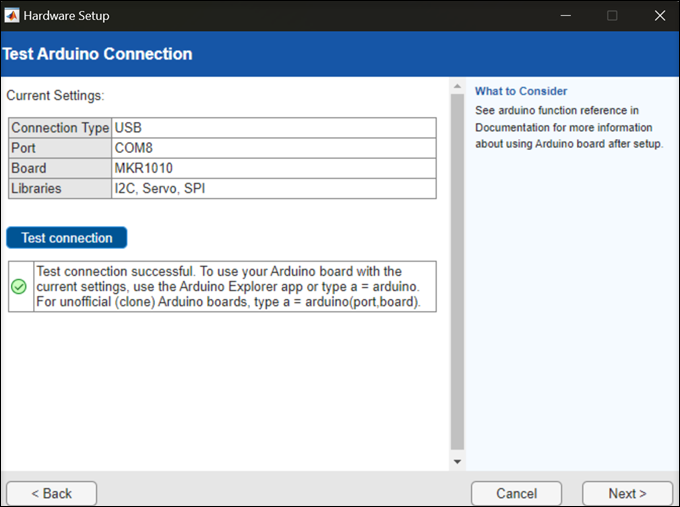Minimize the Hardware Setup window
The image size is (680, 507).
565,16
